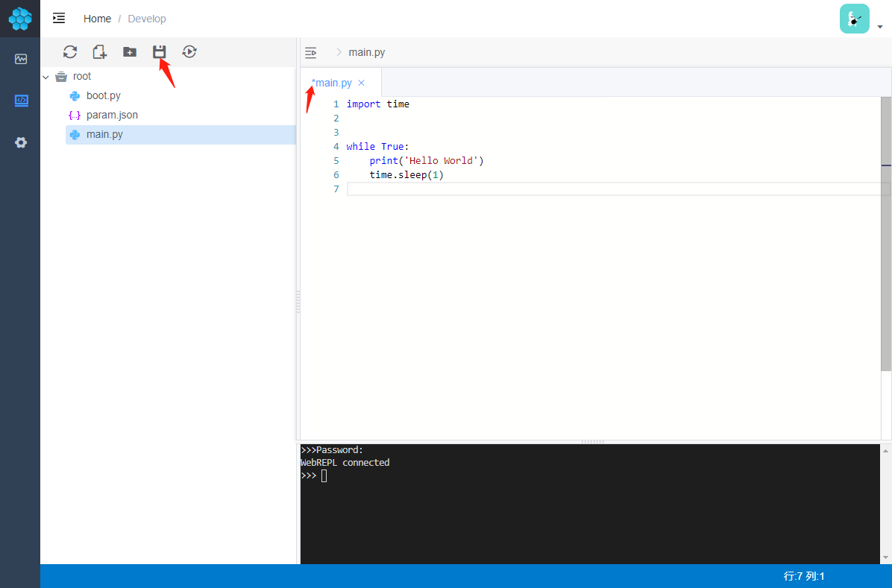Open boot.py in the file tree
Screen dimensions: 892x588
click(x=104, y=95)
